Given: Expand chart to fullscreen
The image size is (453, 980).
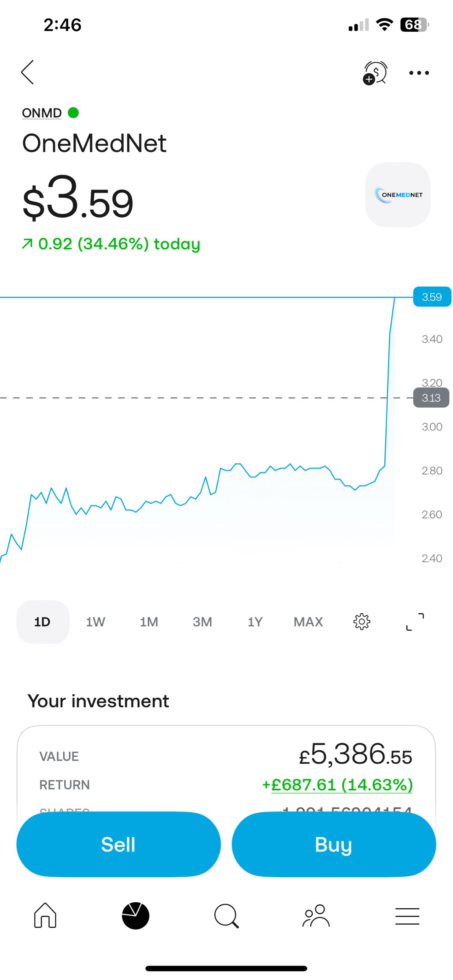Looking at the screenshot, I should click(x=415, y=621).
